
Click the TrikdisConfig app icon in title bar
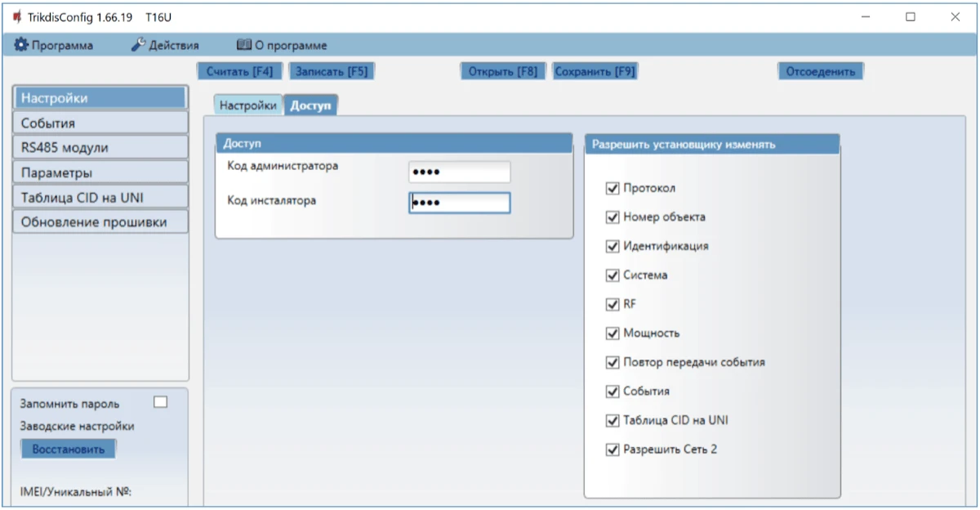point(16,16)
